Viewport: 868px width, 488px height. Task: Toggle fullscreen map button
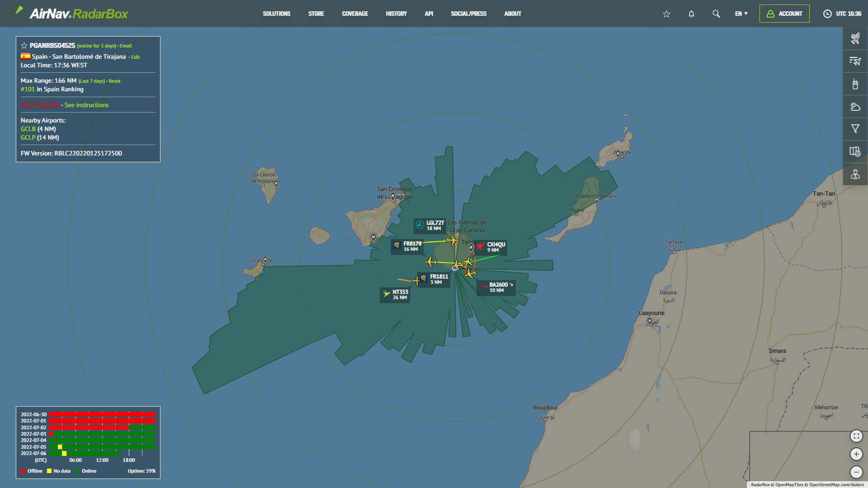pos(856,436)
